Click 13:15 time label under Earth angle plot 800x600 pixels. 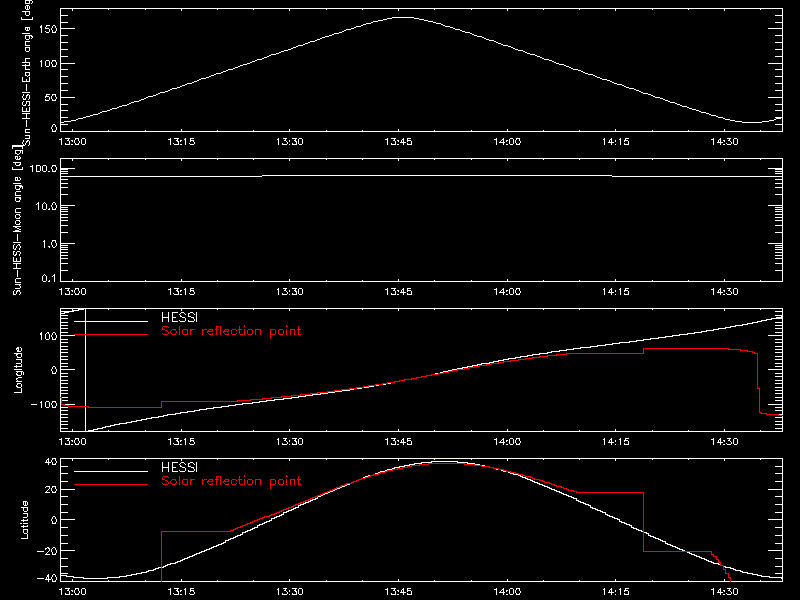click(181, 141)
